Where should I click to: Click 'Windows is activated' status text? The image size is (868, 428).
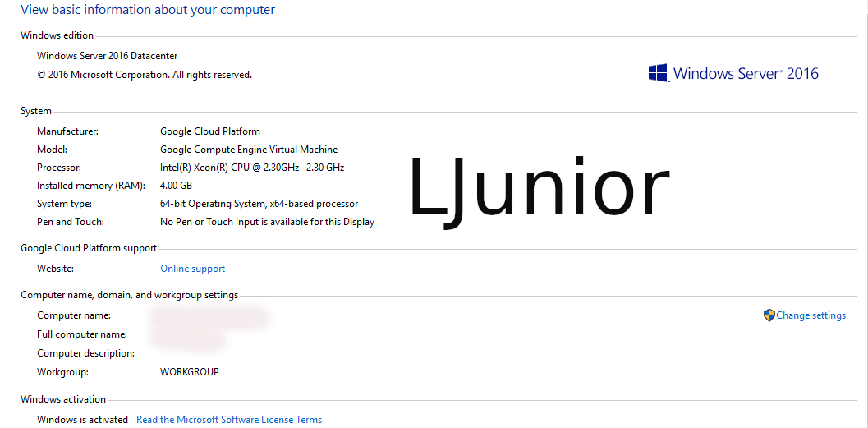point(82,420)
